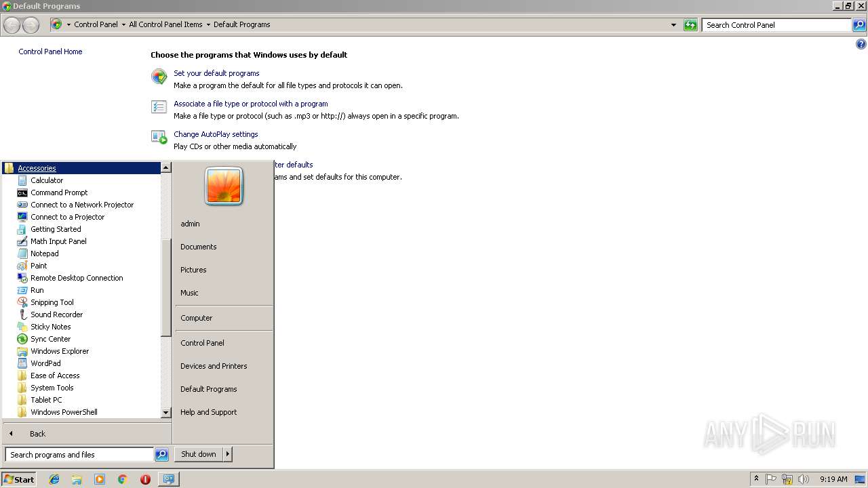Open Associate a file type or protocol link
868x488 pixels.
(251, 104)
